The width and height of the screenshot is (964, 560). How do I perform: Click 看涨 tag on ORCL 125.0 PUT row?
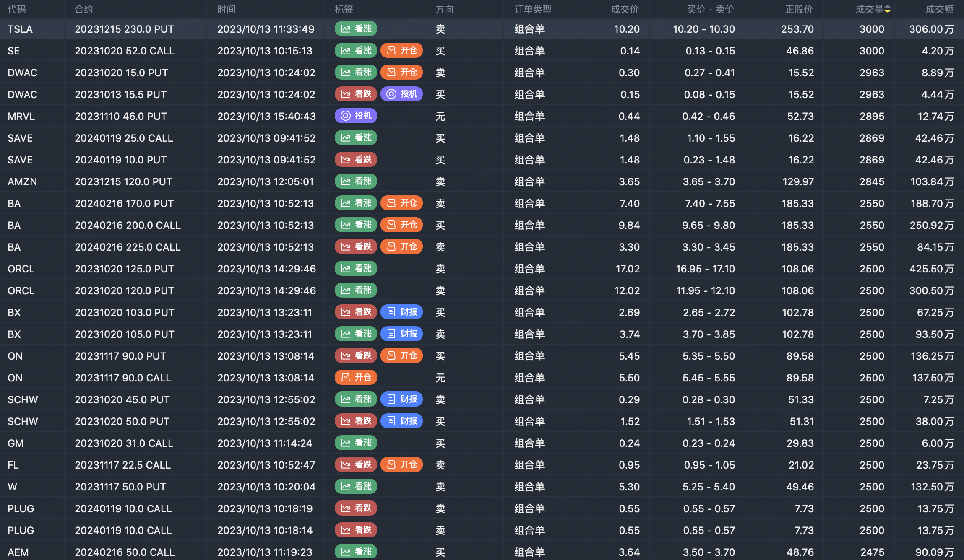click(x=356, y=269)
